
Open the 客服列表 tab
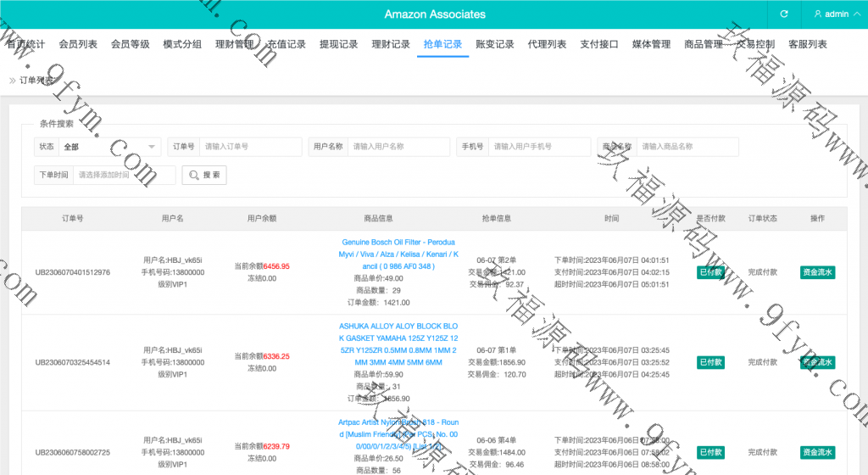click(807, 44)
